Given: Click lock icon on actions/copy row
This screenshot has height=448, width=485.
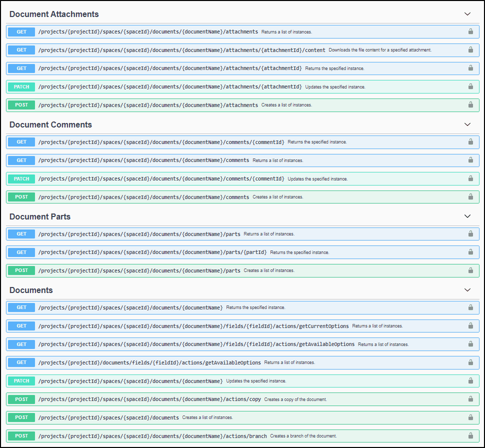Looking at the screenshot, I should [x=470, y=399].
